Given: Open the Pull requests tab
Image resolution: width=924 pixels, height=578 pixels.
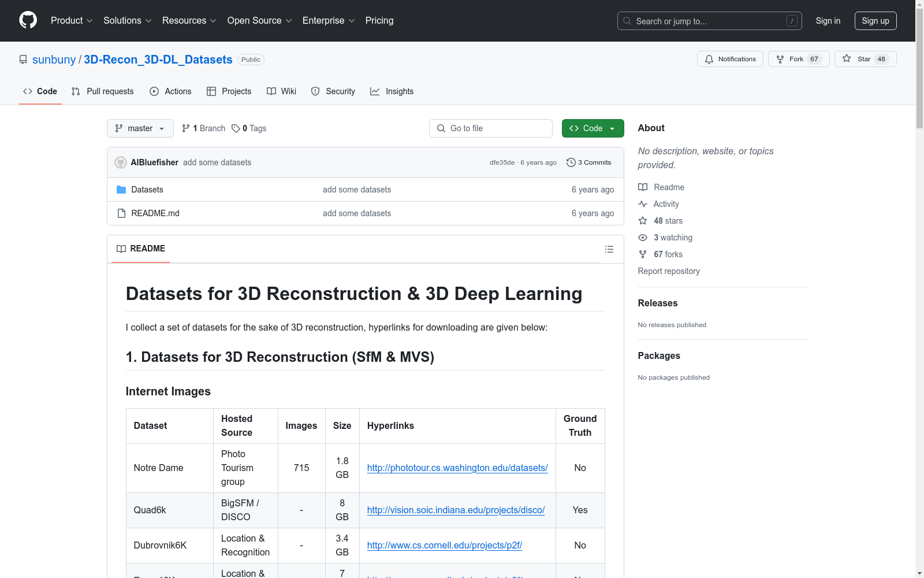Looking at the screenshot, I should coord(103,91).
